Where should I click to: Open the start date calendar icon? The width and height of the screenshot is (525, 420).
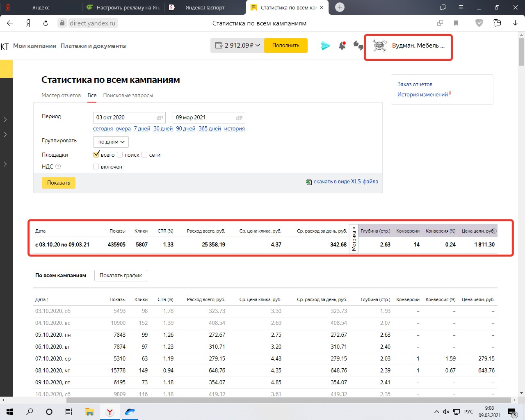(x=160, y=118)
